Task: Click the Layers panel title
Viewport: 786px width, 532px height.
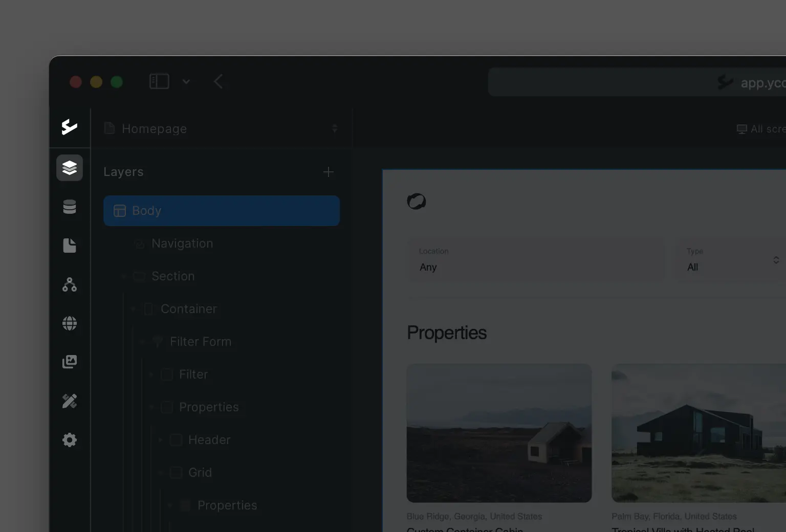Action: tap(123, 172)
